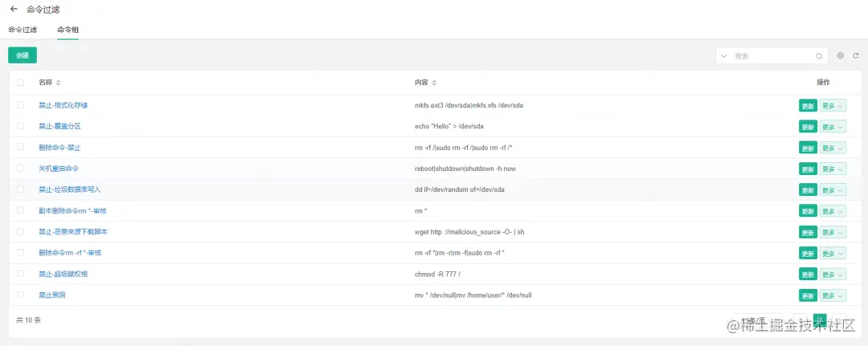This screenshot has width=868, height=346.
Task: Click 更新 for 关机重启命令
Action: (808, 169)
